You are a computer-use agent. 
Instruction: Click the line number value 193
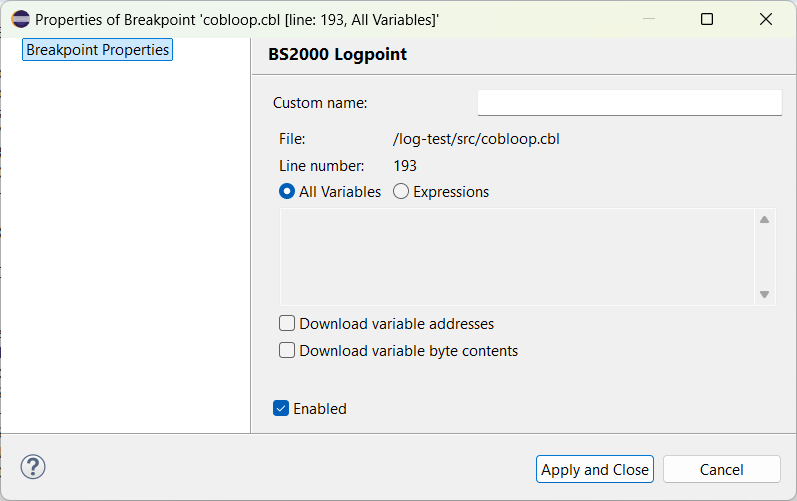pyautogui.click(x=405, y=166)
